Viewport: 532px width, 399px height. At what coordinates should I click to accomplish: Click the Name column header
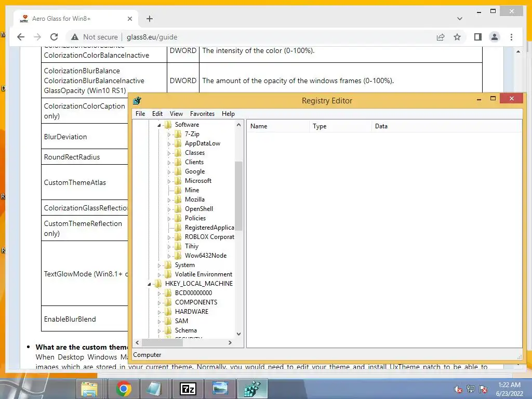tap(278, 126)
